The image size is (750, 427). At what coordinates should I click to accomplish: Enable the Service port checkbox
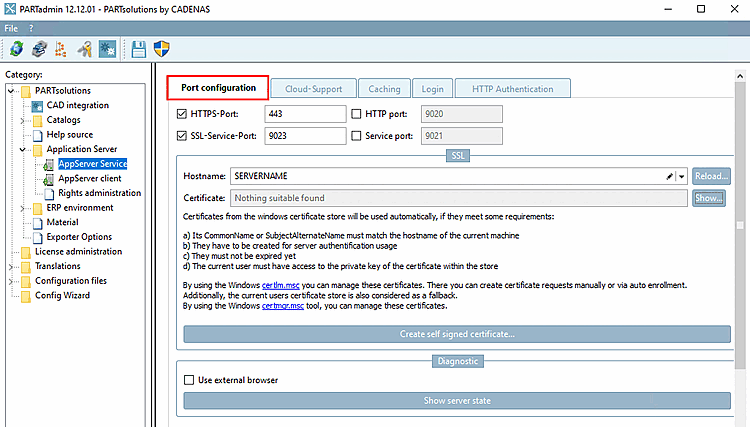pos(356,136)
